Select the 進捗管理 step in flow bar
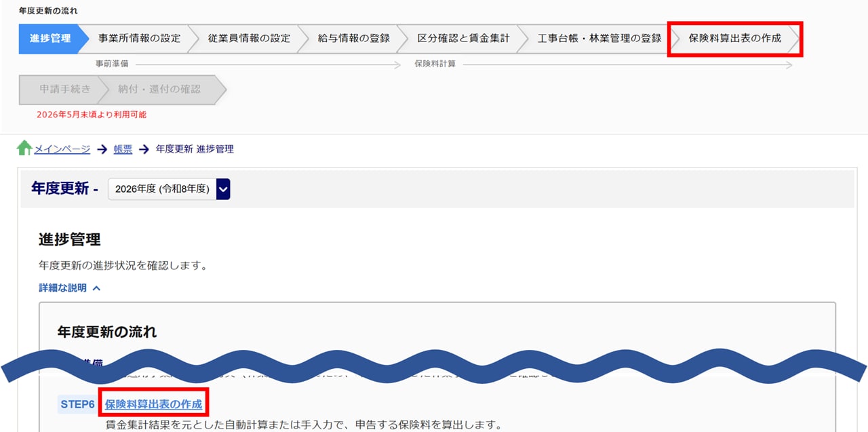Image resolution: width=868 pixels, height=432 pixels. point(50,39)
